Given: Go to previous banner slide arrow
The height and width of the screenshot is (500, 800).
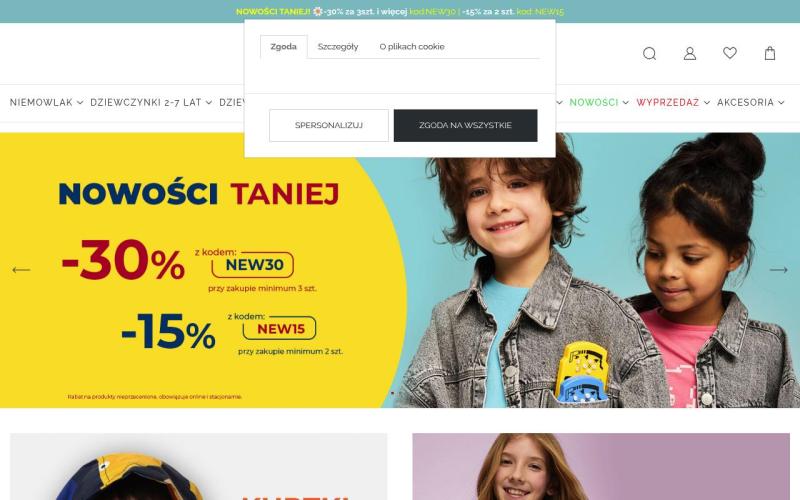Looking at the screenshot, I should [x=21, y=270].
